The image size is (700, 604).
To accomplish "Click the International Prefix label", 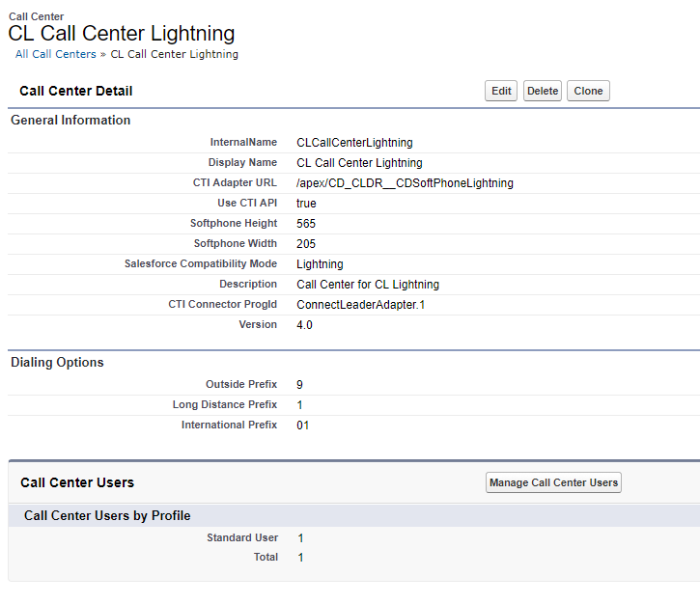I will point(230,425).
